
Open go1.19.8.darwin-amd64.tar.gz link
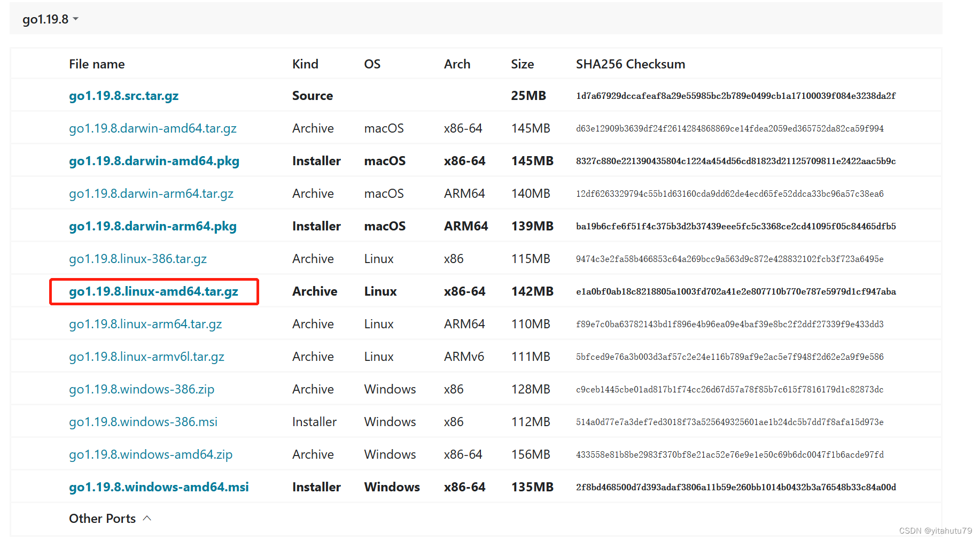click(x=152, y=128)
